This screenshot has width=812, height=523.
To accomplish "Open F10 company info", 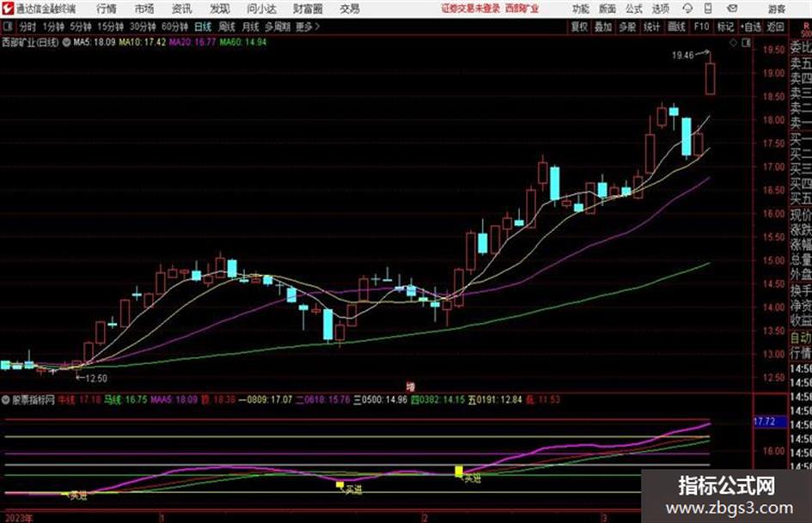I will (x=701, y=27).
